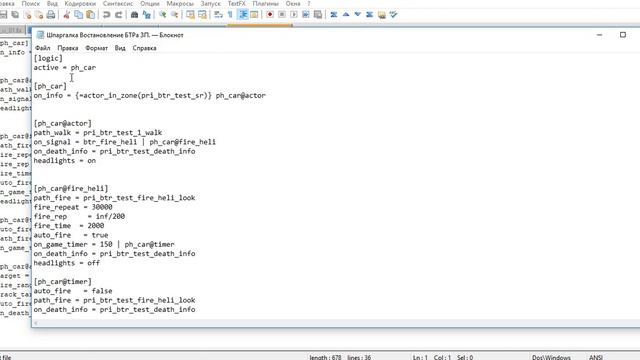Click the 'ANSI' encoding in status bar
The width and height of the screenshot is (640, 360).
(596, 357)
